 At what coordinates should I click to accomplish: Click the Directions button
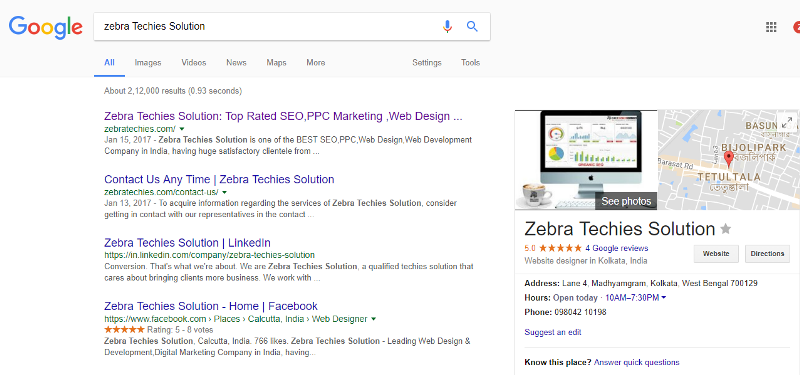click(767, 254)
